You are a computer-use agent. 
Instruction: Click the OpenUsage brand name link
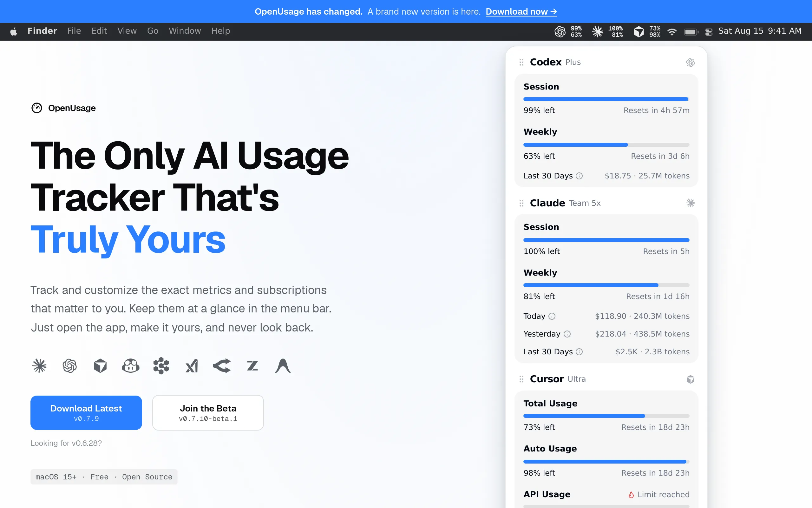(72, 108)
